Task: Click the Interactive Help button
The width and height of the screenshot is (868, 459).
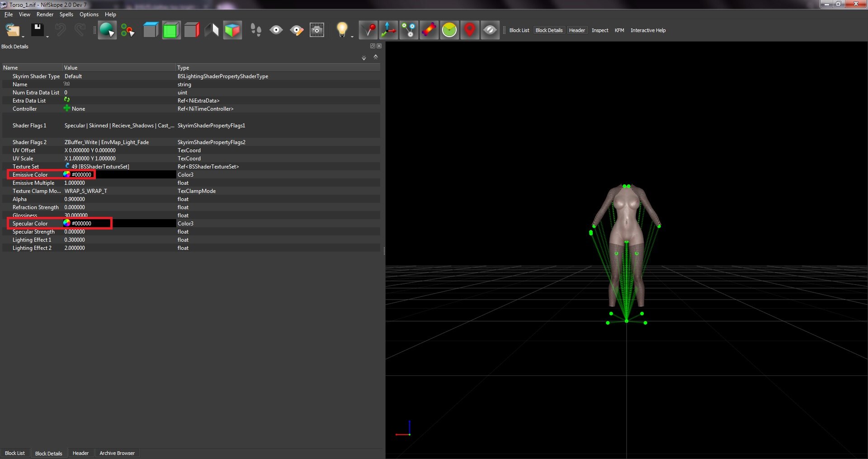Action: 648,30
